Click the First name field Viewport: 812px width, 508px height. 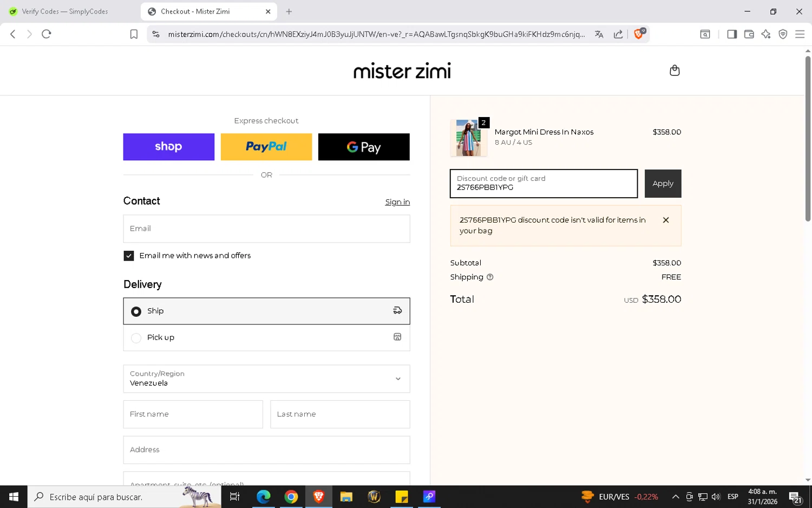(193, 414)
